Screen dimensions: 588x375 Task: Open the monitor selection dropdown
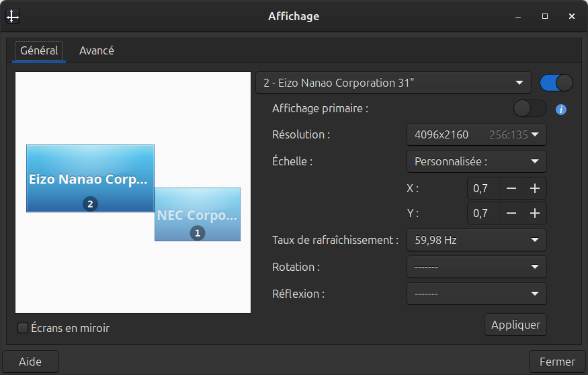point(393,83)
